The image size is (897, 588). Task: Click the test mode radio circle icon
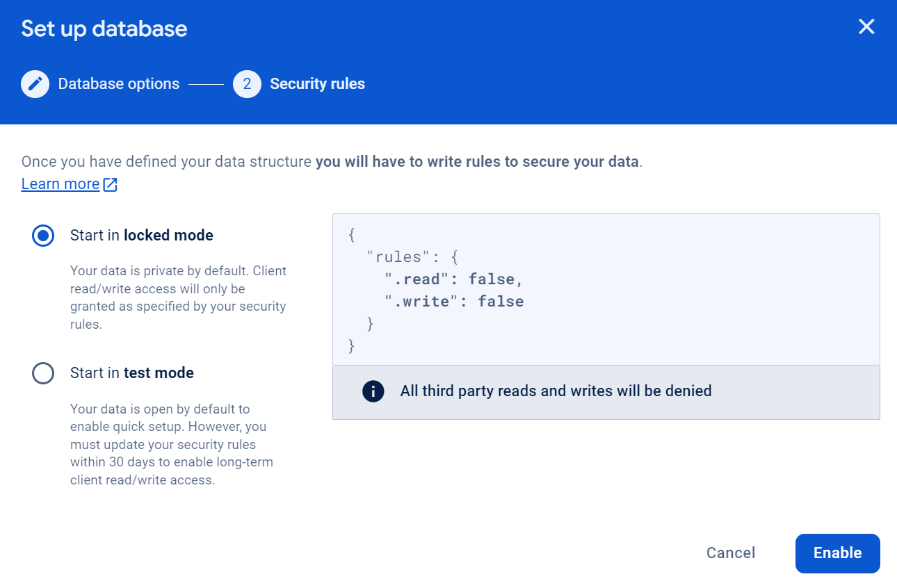pos(42,373)
